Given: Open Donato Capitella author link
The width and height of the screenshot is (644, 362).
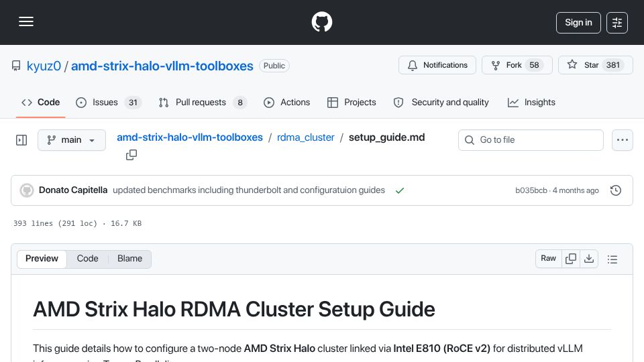Looking at the screenshot, I should click(x=73, y=190).
